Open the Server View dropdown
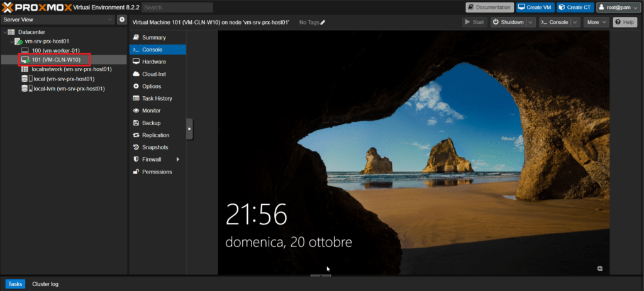This screenshot has width=644, height=291. point(109,19)
